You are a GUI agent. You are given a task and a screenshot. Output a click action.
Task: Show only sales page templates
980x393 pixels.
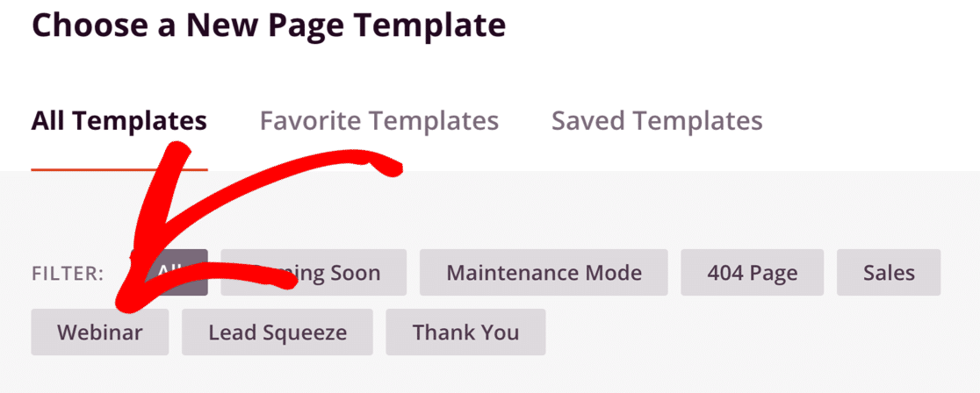(889, 273)
